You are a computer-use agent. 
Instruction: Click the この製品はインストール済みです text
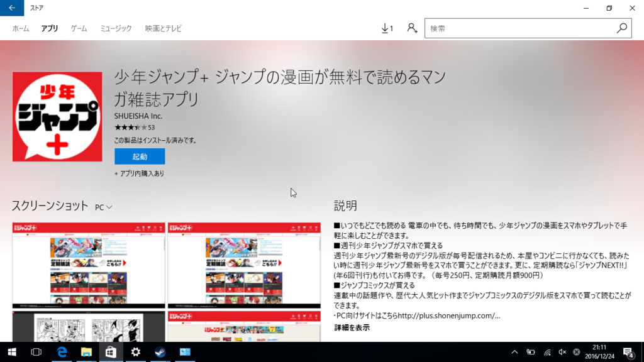155,140
